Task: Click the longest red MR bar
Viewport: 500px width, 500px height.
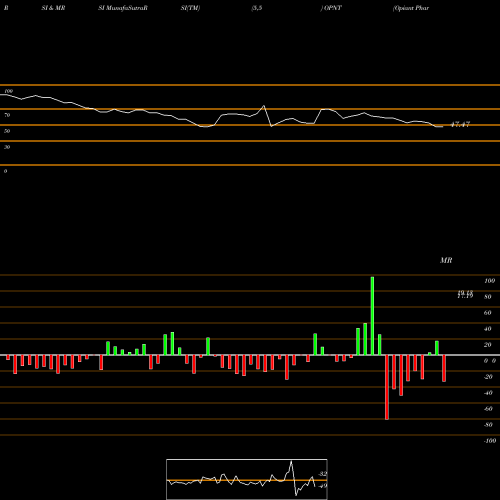Action: (x=387, y=387)
